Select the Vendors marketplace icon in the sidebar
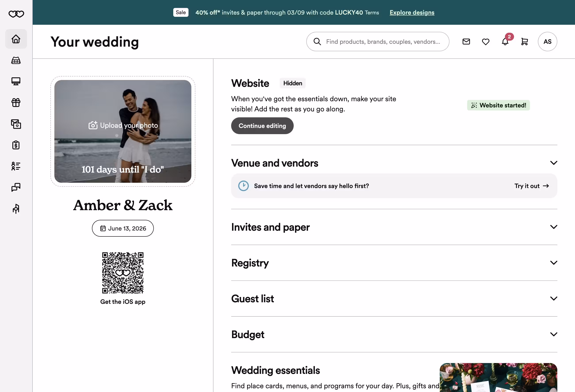Viewport: 575px width, 392px height. coord(16,60)
